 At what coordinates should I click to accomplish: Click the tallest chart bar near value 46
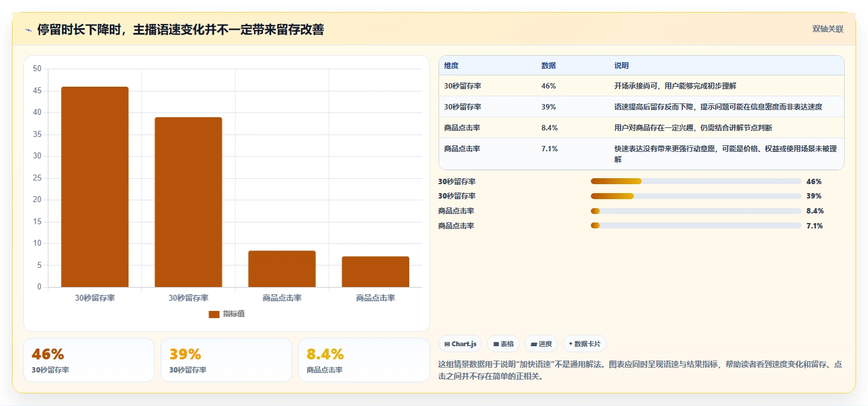tap(94, 187)
